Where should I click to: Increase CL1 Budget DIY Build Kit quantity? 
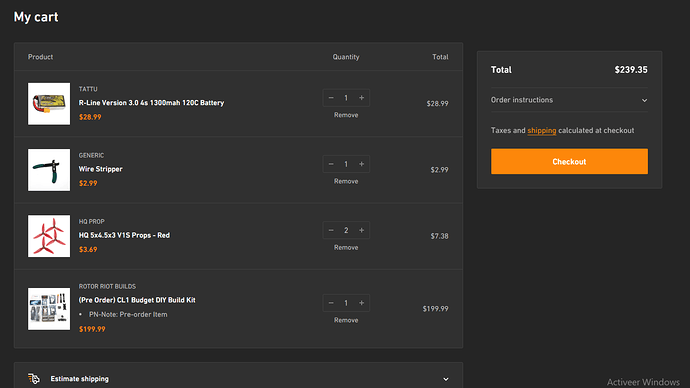click(361, 303)
